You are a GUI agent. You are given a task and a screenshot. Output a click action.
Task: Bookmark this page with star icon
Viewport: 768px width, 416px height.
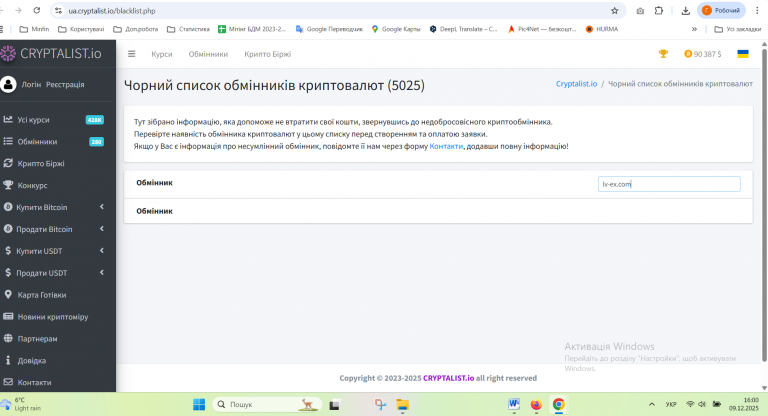[614, 11]
